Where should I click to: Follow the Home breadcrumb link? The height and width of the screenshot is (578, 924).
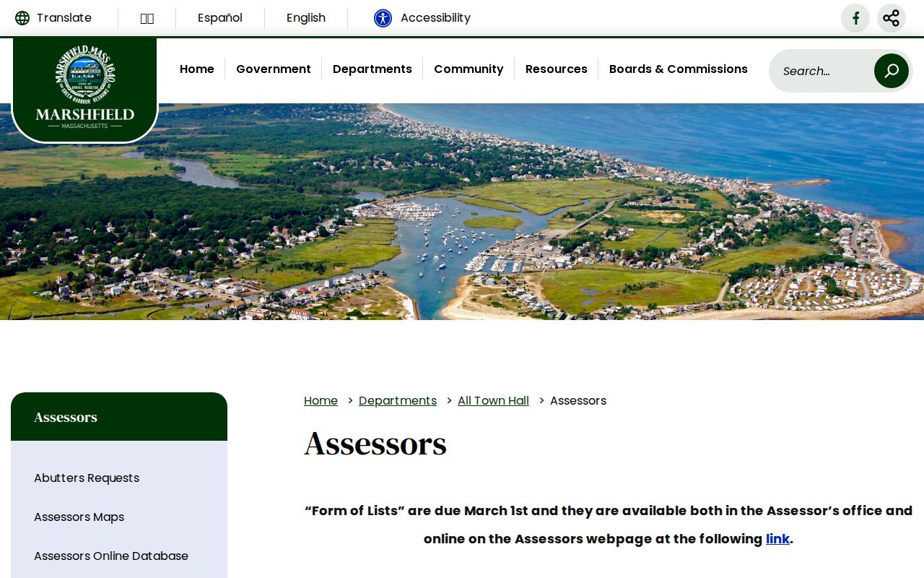[x=321, y=401]
